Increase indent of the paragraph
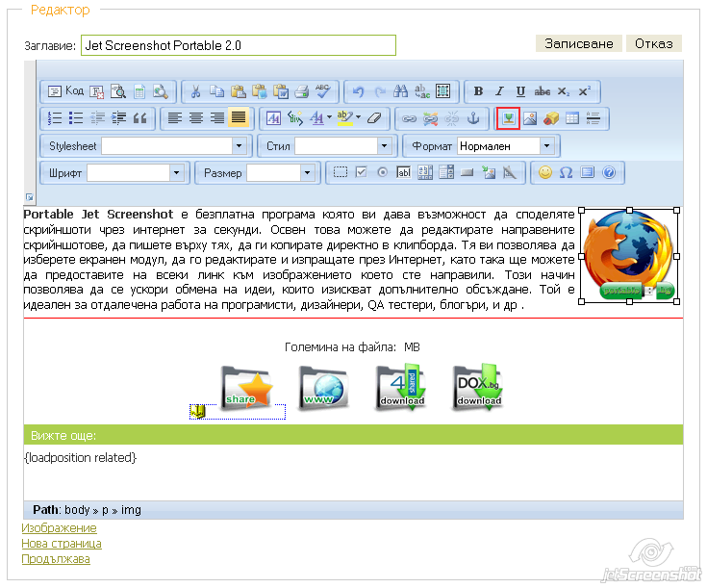707x588 pixels. click(x=118, y=118)
